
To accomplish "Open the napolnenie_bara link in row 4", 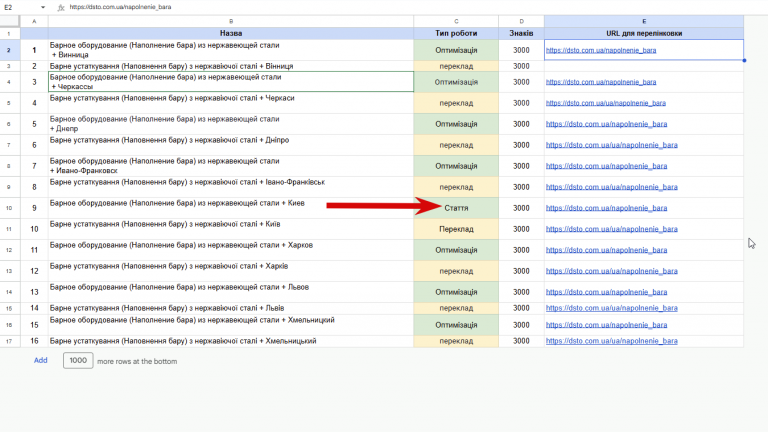I will coord(601,82).
